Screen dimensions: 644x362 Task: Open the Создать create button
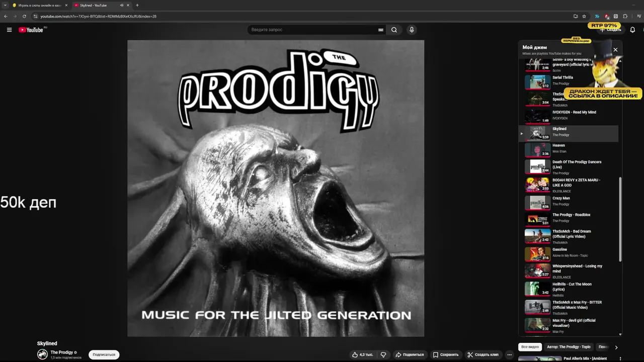coord(610,30)
